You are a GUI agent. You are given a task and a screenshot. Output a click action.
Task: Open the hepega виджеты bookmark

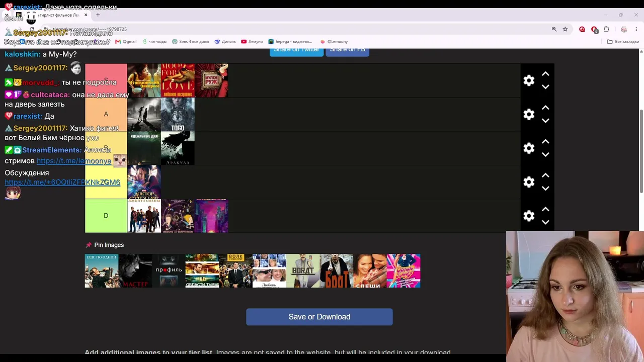(x=290, y=42)
